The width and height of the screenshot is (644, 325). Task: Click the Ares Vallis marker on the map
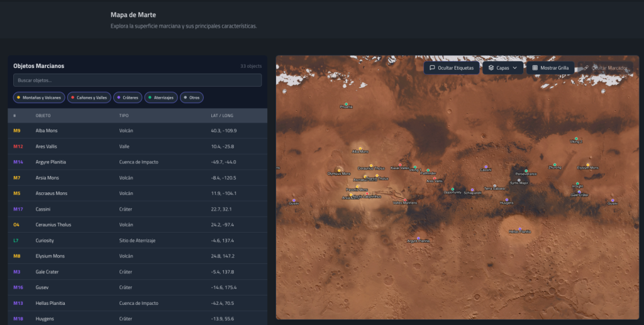click(x=435, y=178)
